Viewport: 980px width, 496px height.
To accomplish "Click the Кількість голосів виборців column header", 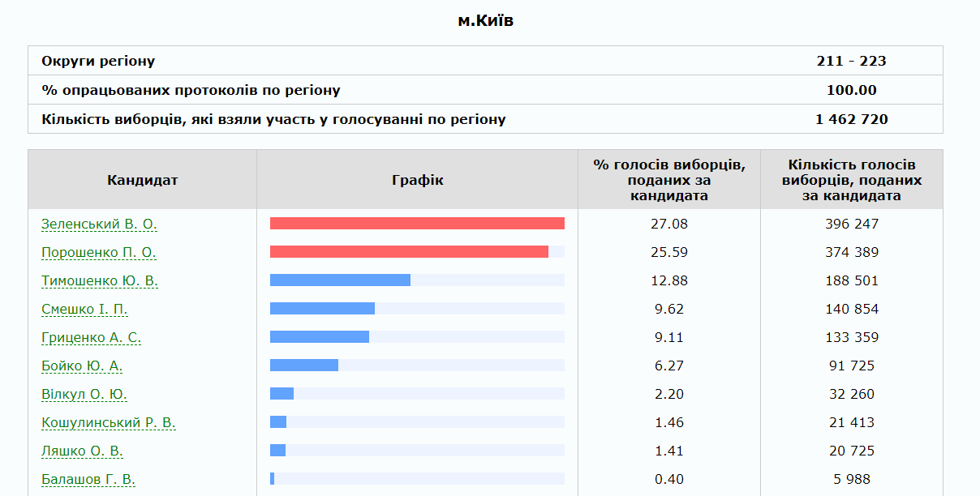I will tap(851, 180).
